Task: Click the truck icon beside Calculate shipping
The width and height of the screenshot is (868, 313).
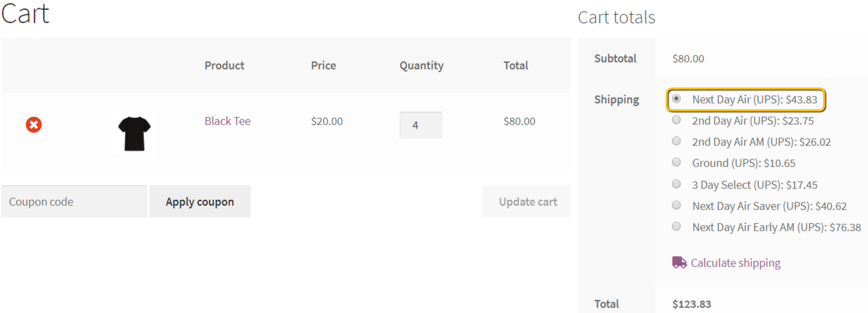Action: click(x=679, y=263)
